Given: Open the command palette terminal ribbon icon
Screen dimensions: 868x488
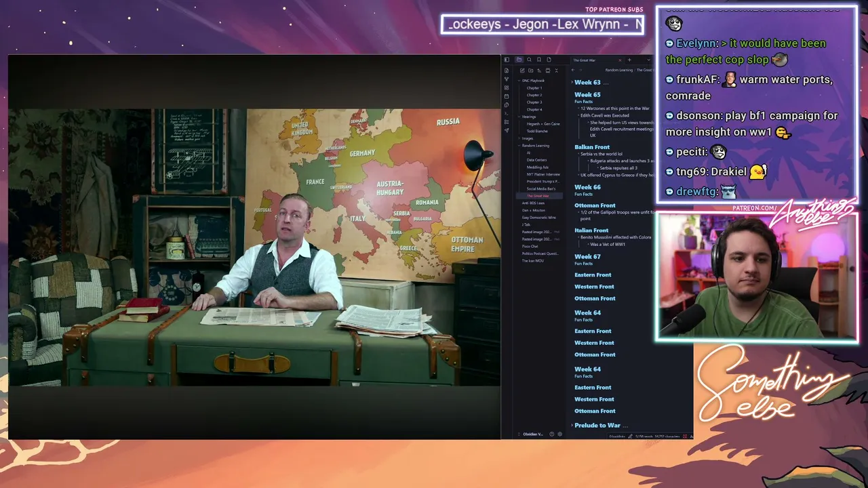Looking at the screenshot, I should click(507, 114).
